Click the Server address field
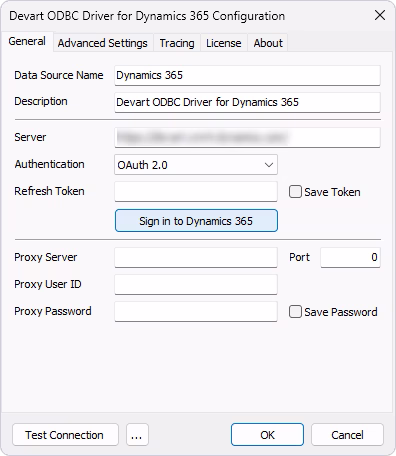This screenshot has width=396, height=456. tap(247, 137)
